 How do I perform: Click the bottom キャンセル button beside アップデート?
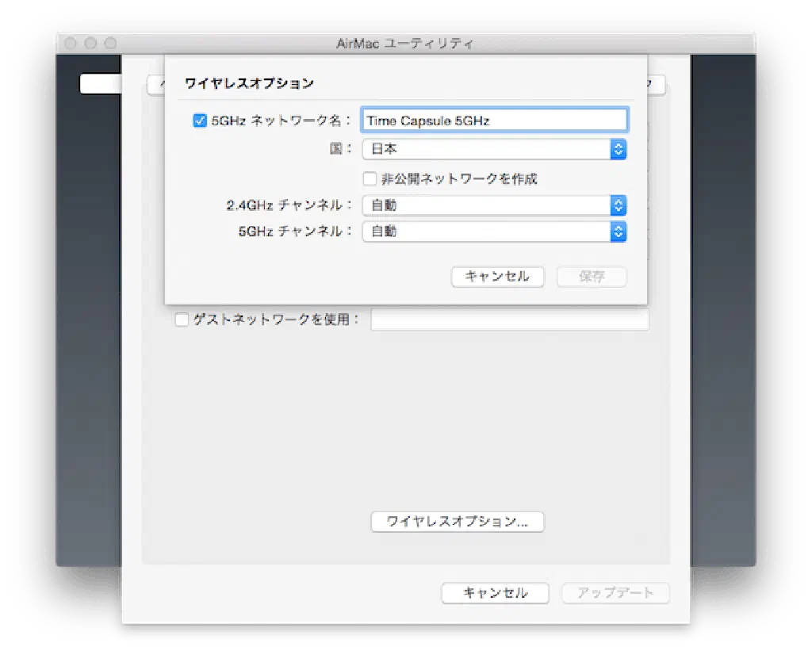pos(495,593)
